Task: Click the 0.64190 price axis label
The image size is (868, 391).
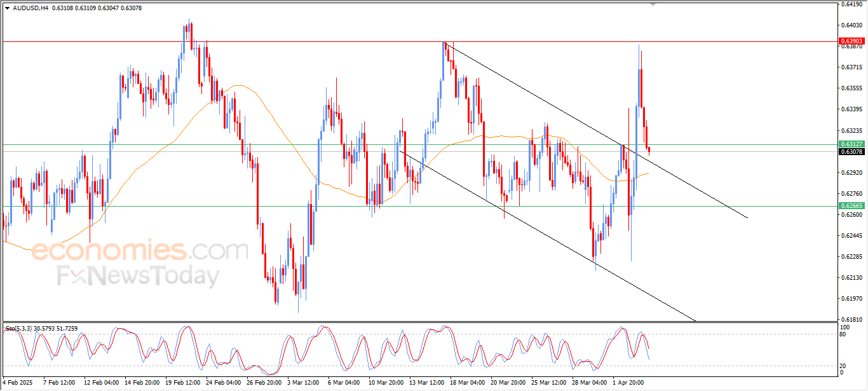Action: (x=851, y=4)
